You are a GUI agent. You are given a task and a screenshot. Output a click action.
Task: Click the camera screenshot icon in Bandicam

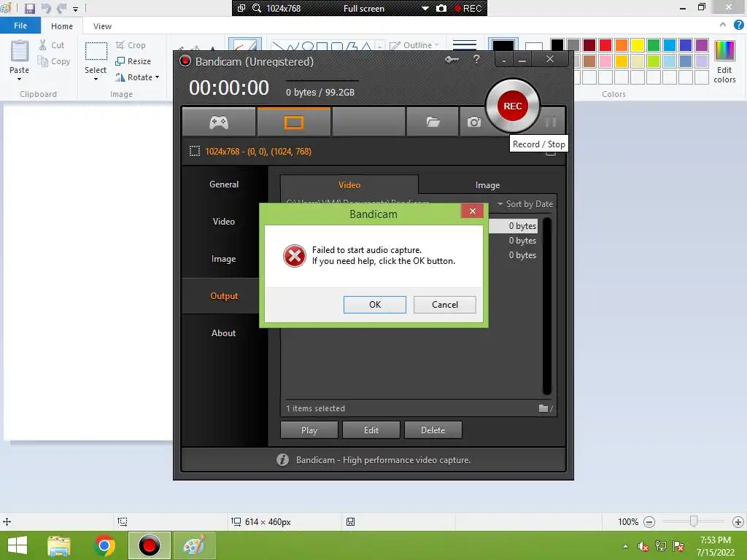473,122
